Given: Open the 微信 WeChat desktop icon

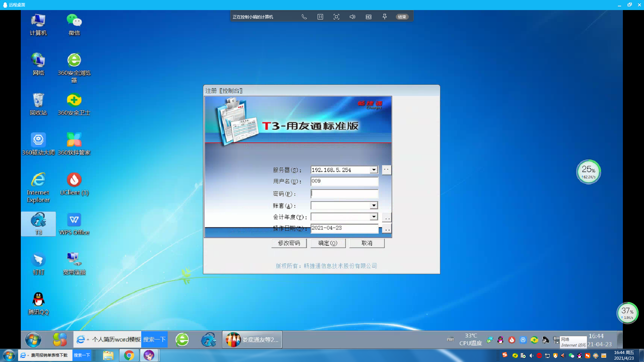Looking at the screenshot, I should pyautogui.click(x=74, y=25).
